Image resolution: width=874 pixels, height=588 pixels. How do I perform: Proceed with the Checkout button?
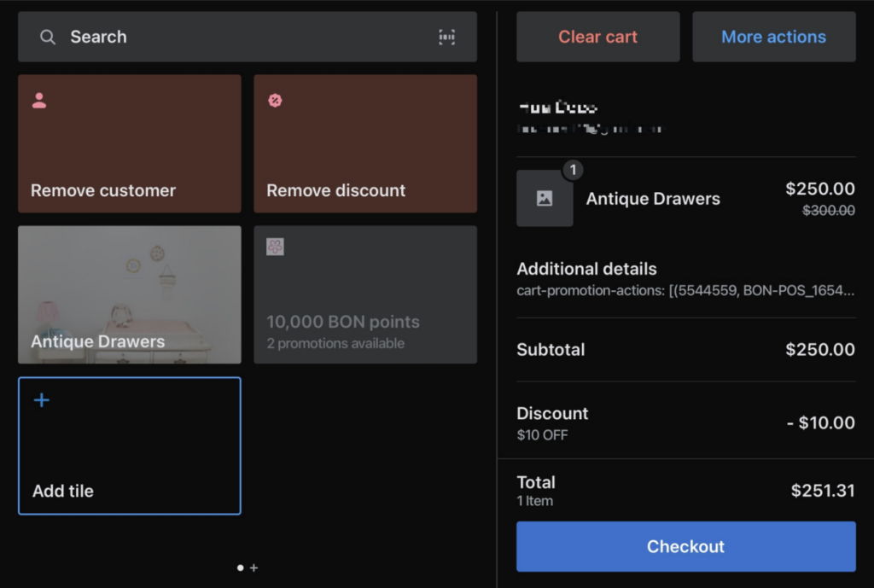685,546
